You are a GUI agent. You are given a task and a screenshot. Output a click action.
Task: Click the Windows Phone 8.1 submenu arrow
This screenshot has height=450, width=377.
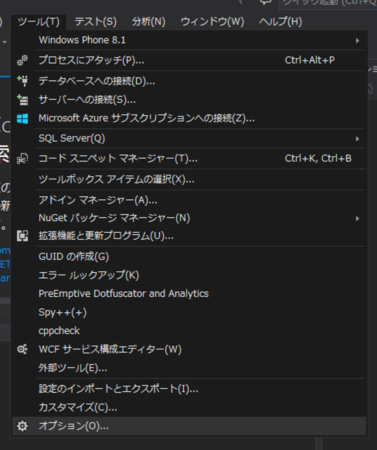tap(357, 41)
